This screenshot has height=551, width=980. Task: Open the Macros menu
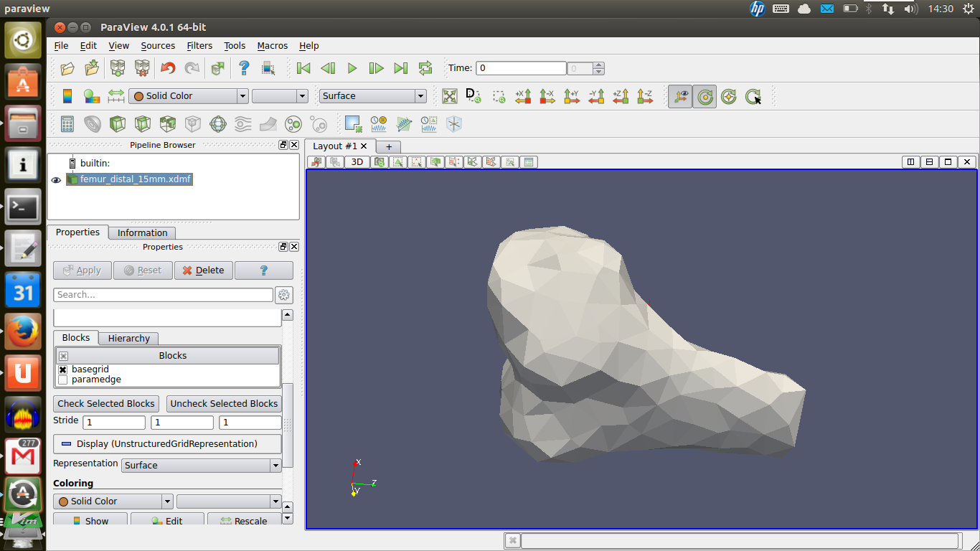(273, 45)
